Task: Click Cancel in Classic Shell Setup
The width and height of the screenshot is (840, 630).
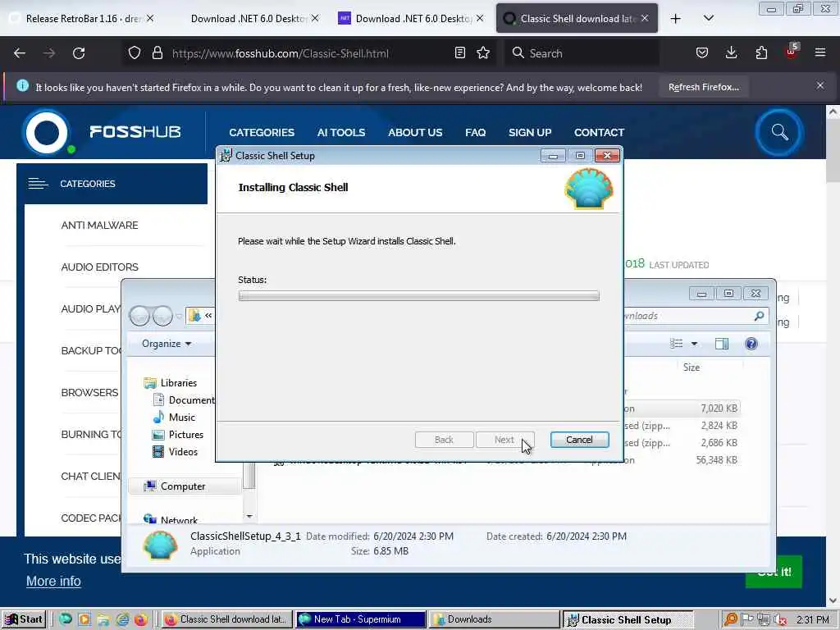Action: click(x=579, y=440)
